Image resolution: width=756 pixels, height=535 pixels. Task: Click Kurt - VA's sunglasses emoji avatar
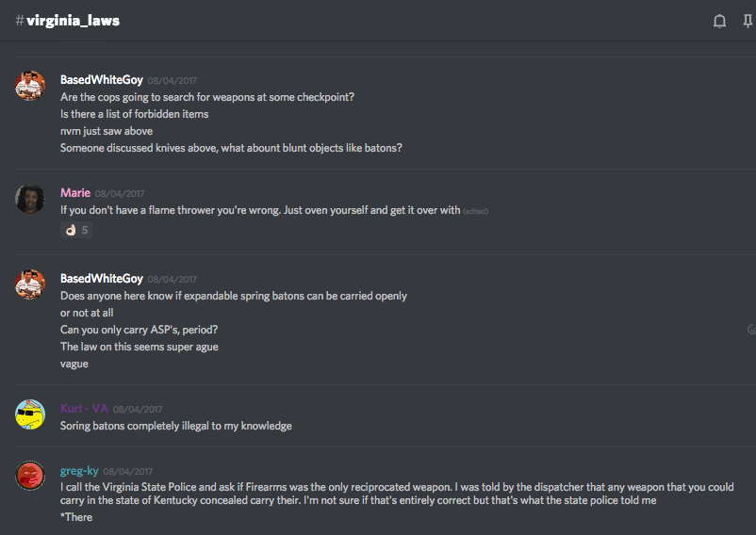point(30,414)
